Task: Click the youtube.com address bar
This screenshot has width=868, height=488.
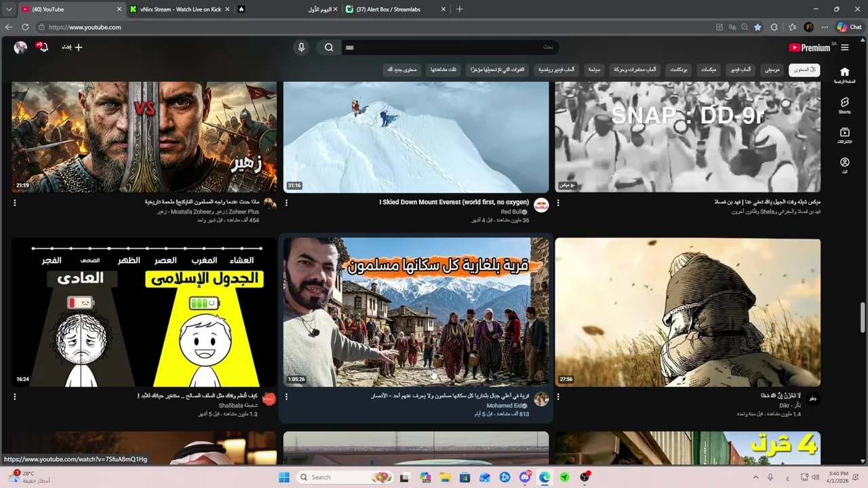Action: [373, 27]
